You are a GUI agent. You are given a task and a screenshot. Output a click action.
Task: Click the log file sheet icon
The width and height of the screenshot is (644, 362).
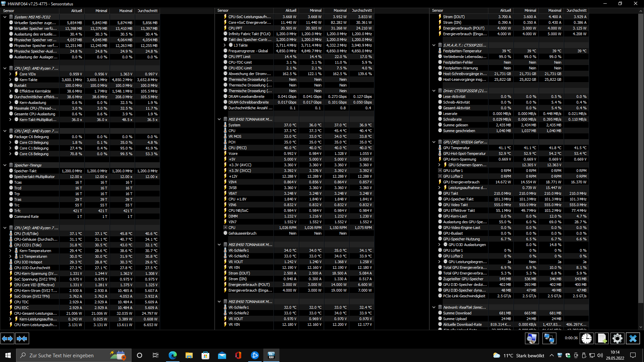(602, 339)
